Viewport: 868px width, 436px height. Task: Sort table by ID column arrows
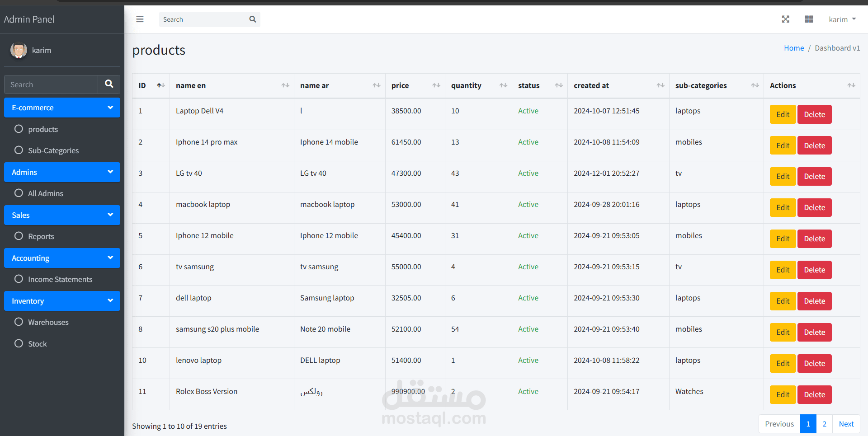160,85
